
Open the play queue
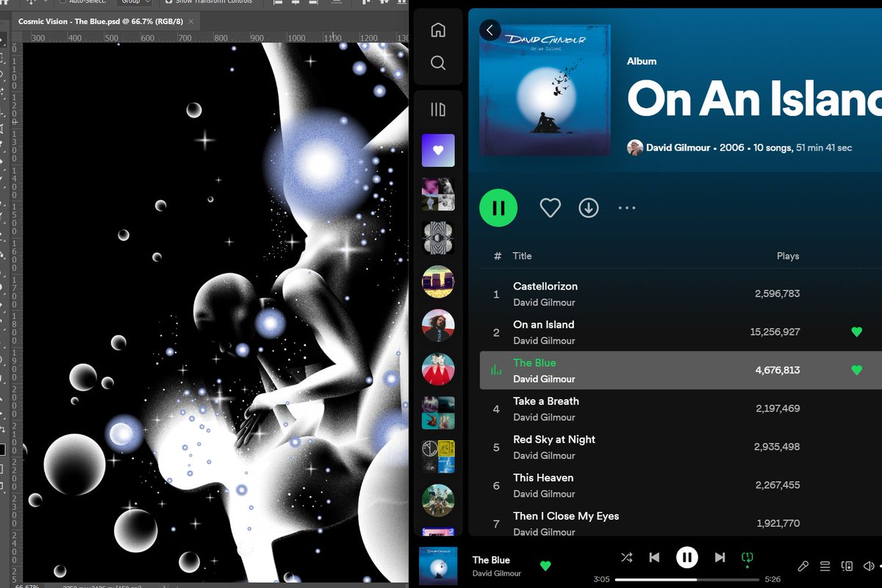[825, 566]
